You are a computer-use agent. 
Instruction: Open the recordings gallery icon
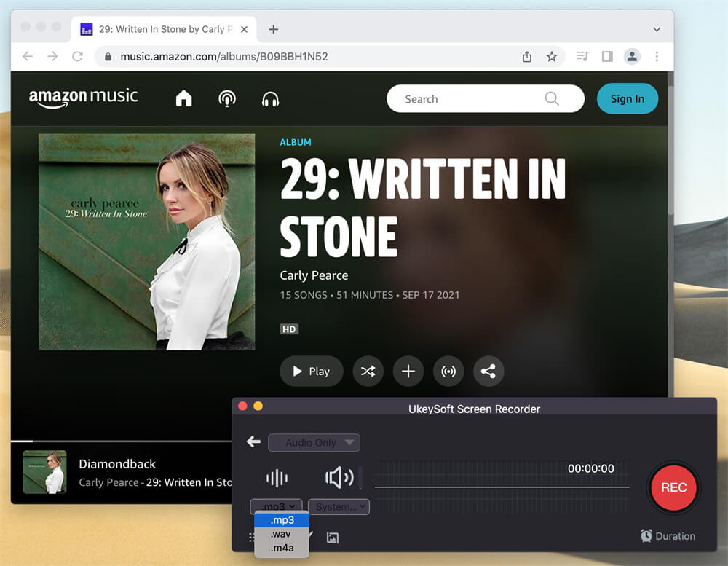(x=333, y=538)
